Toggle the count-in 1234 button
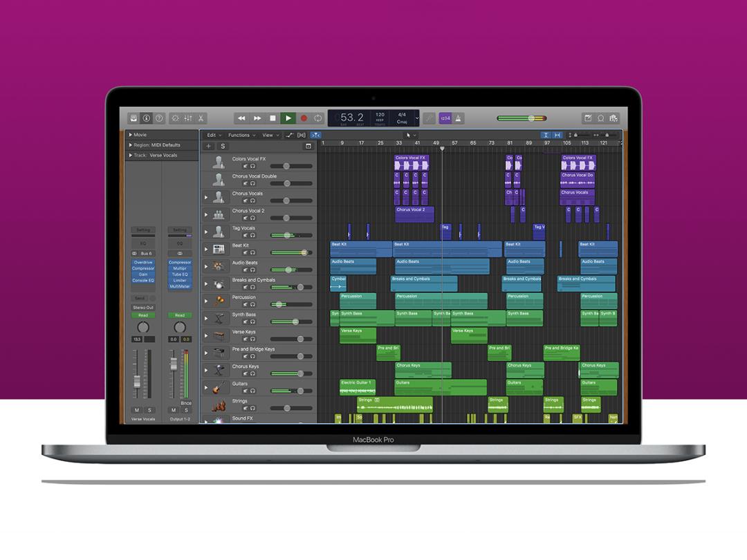Image resolution: width=747 pixels, height=560 pixels. 445,118
